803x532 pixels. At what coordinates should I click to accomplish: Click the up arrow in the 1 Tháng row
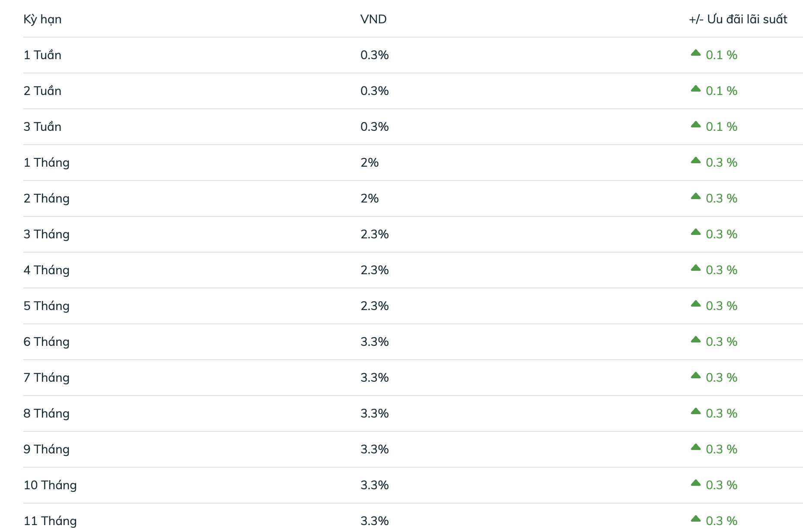(x=695, y=160)
